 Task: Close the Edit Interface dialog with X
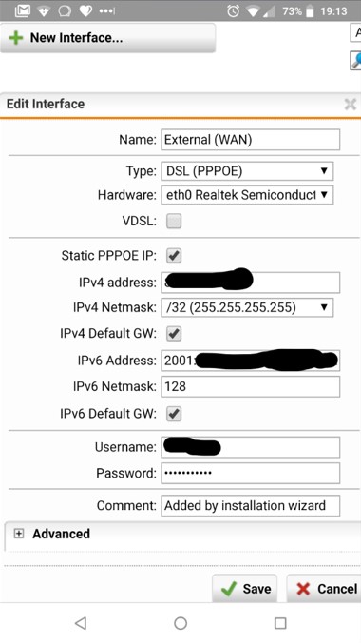[x=350, y=105]
